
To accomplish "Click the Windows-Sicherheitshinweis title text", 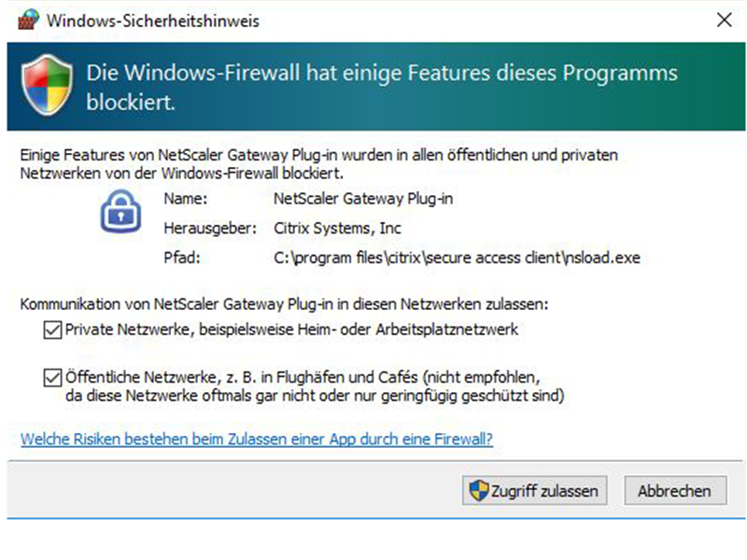I will pos(153,21).
